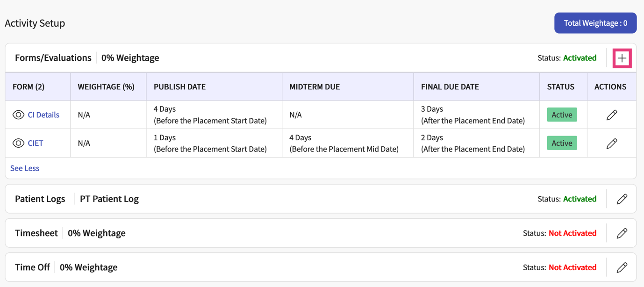Click the Timesheet edit pencil icon
The image size is (644, 287).
tap(622, 233)
